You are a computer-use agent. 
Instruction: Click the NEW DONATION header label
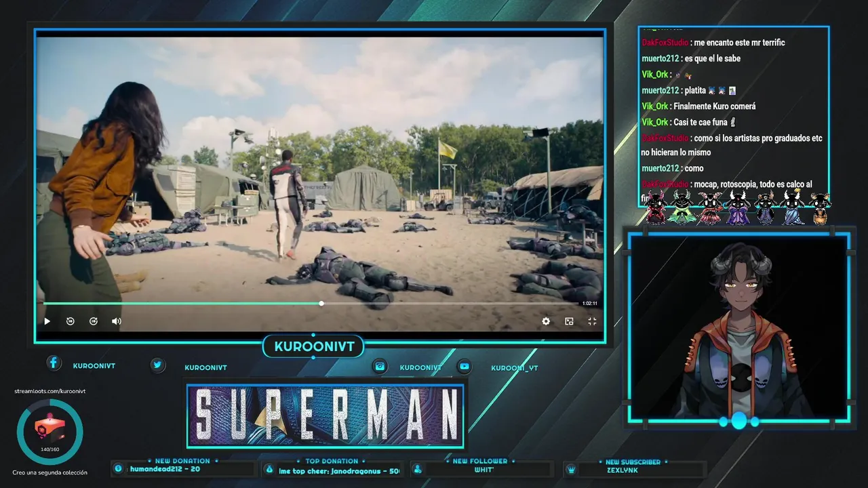183,461
